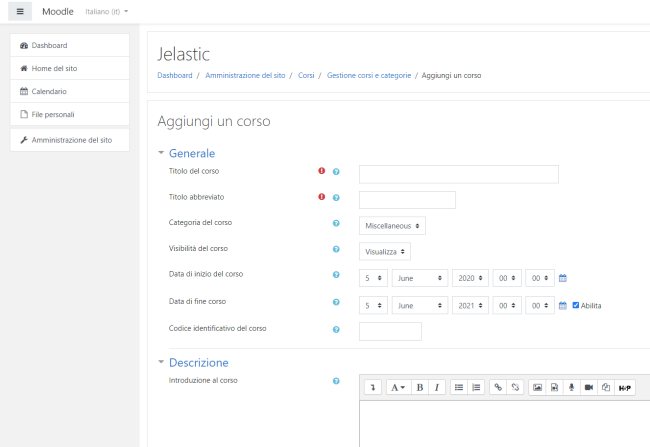This screenshot has width=650, height=447.
Task: Open Miscellaneous category dropdown
Action: pos(392,226)
